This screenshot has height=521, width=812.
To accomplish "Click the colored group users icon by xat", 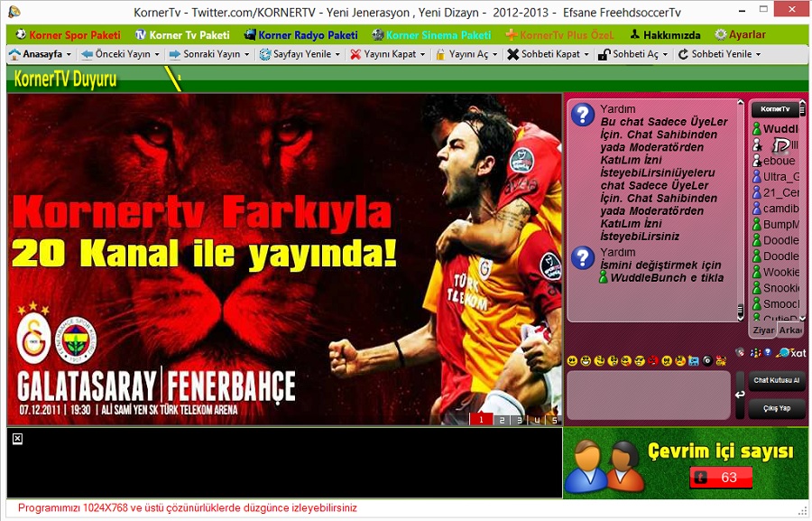I will pos(755,352).
